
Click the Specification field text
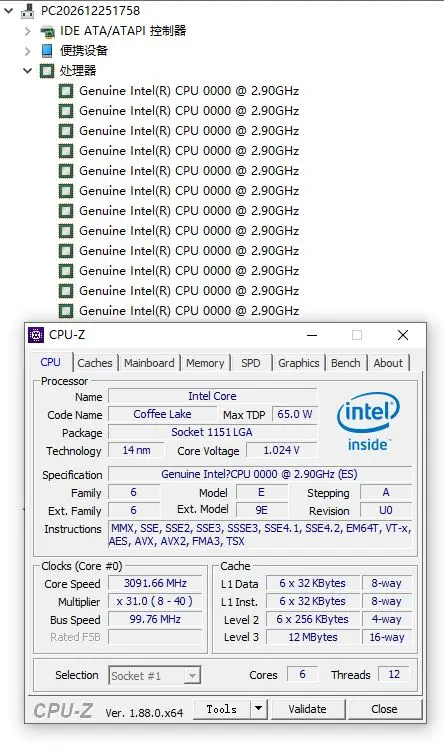click(x=260, y=474)
